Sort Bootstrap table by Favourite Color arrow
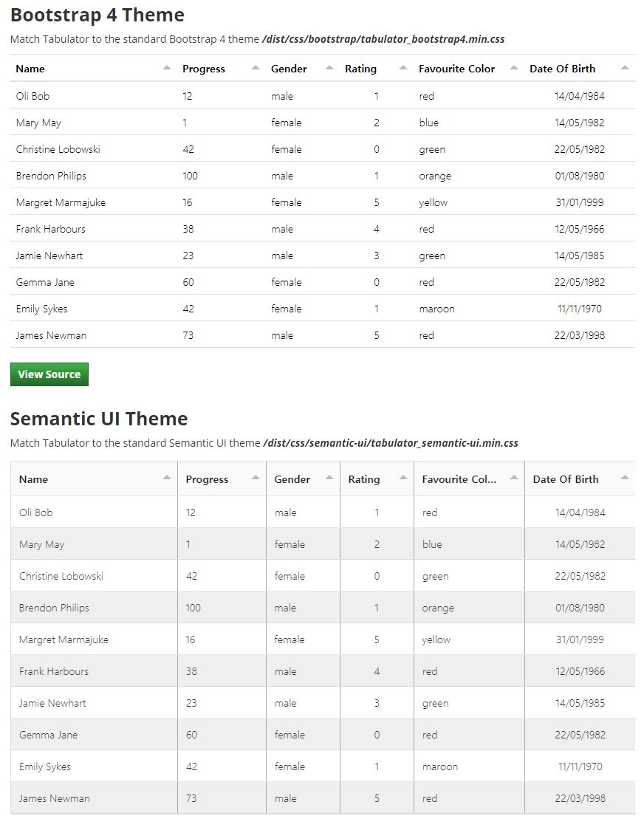Screen dimensions: 644x830 [x=514, y=68]
